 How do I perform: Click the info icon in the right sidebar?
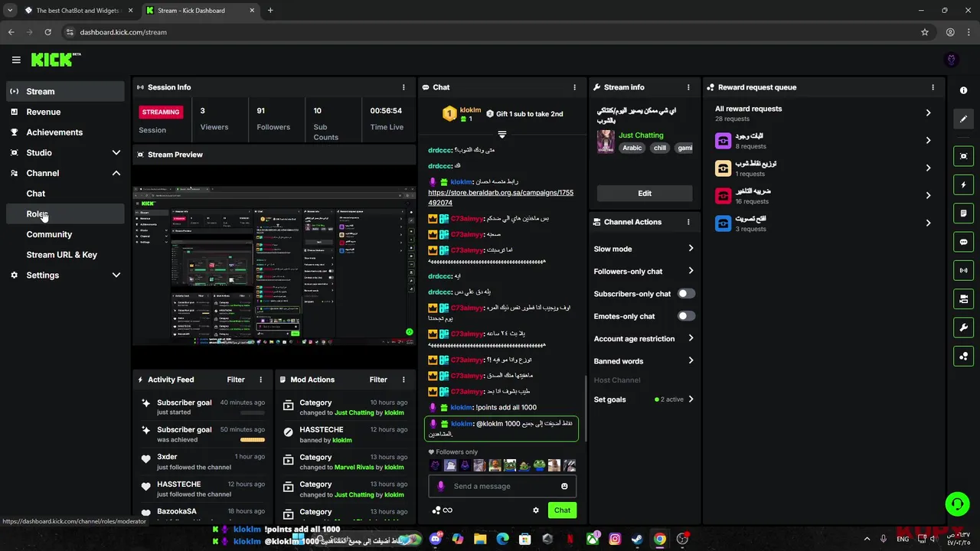pyautogui.click(x=963, y=90)
